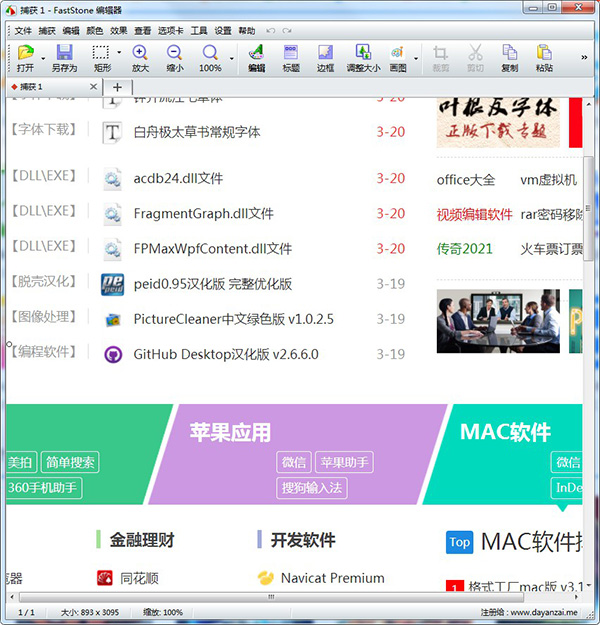Image resolution: width=600 pixels, height=625 pixels.
Task: Click the vertical scrollbar thumb
Action: point(588,208)
